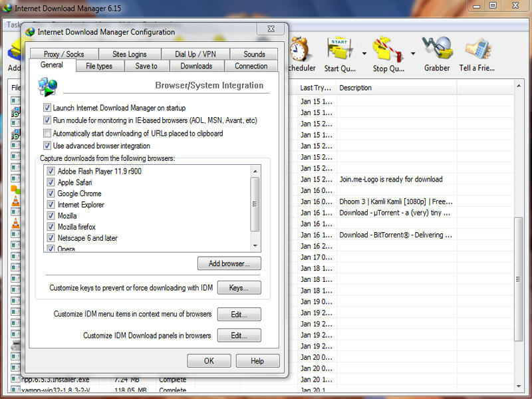Open the Sites Logins tab

[130, 54]
